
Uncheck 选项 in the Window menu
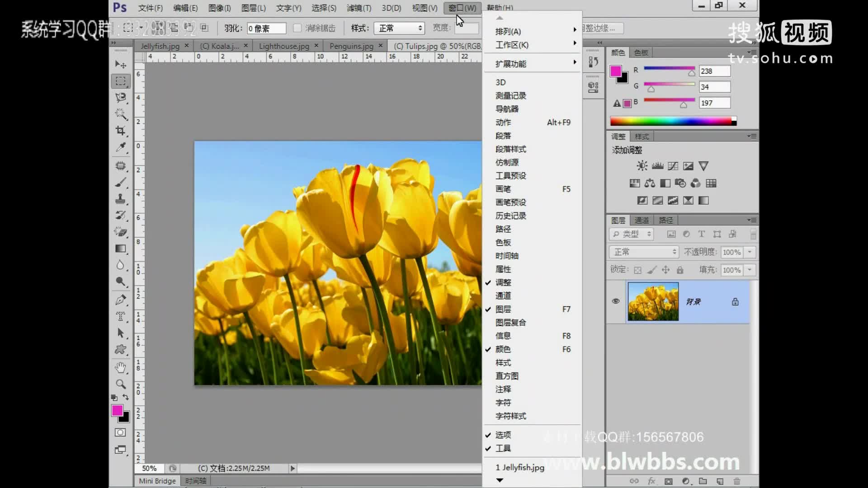pos(532,435)
